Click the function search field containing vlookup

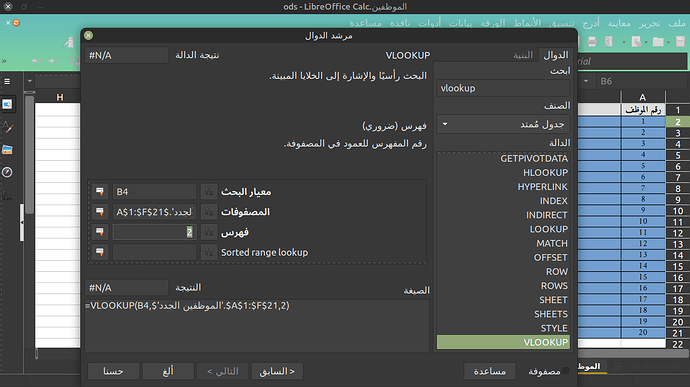coord(503,88)
